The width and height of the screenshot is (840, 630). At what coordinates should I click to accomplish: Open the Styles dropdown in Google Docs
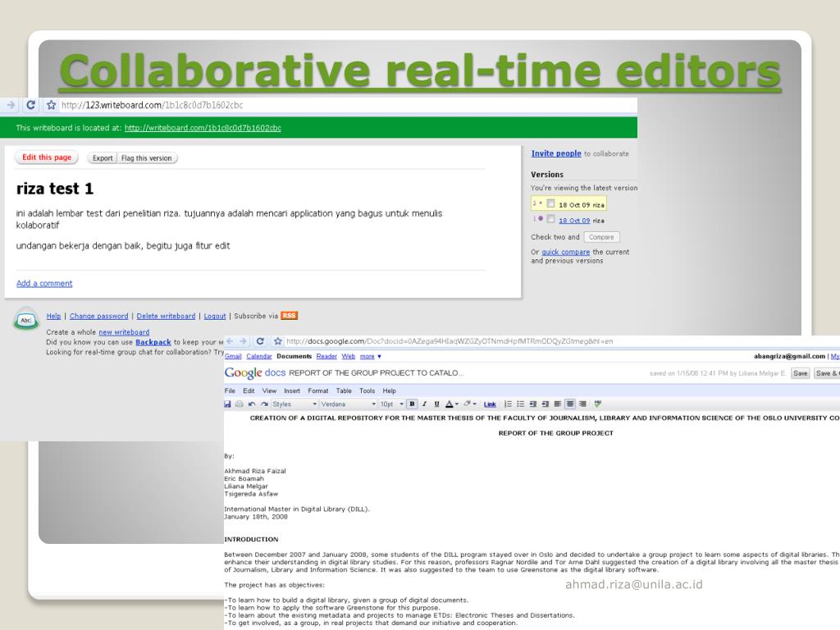coord(294,404)
